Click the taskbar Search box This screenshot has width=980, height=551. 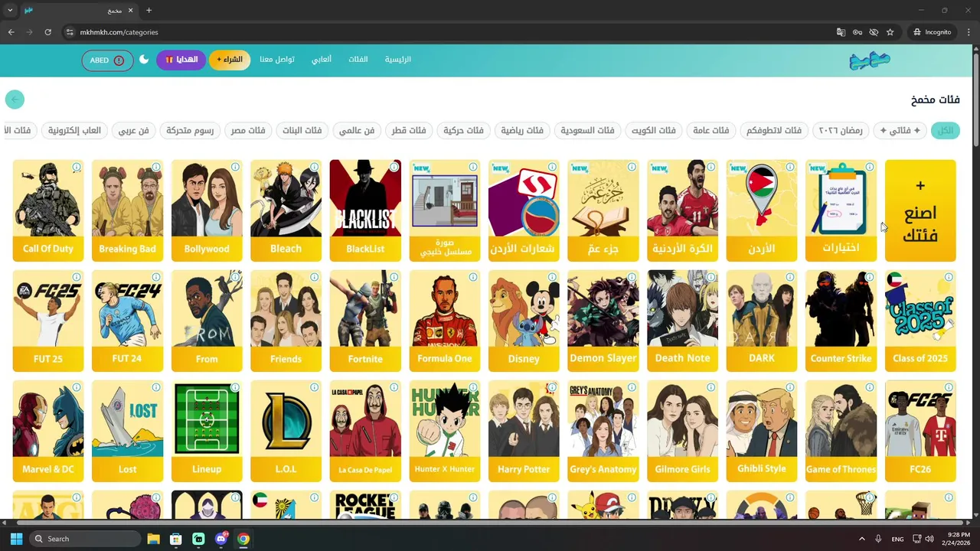click(x=85, y=539)
